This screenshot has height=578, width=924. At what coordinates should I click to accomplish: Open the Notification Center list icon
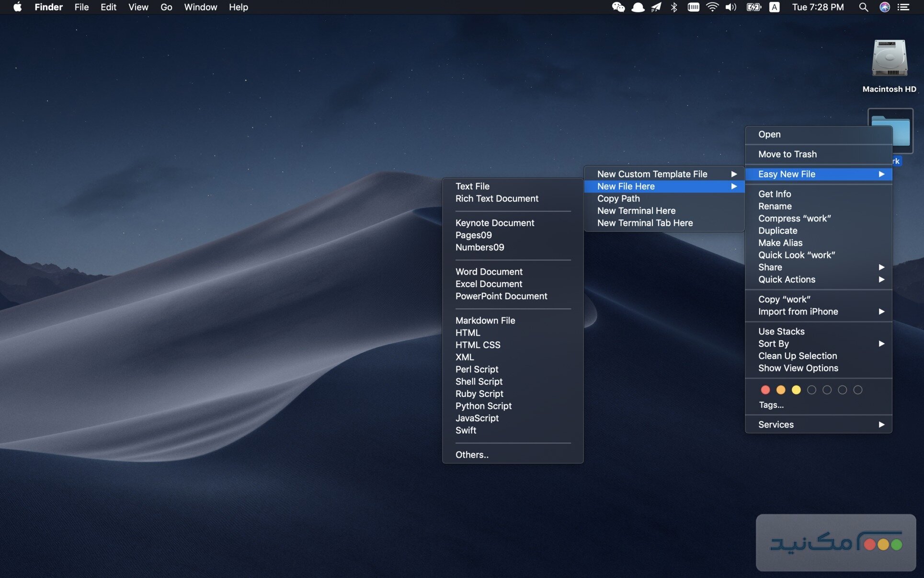[903, 7]
